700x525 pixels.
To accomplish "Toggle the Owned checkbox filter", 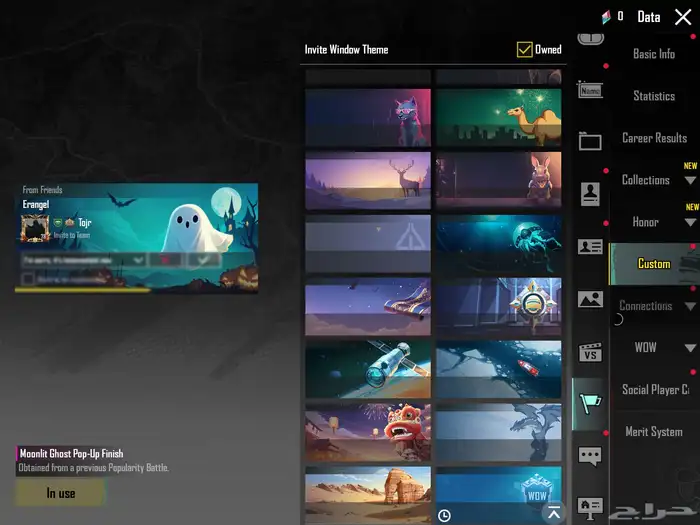I will 524,49.
